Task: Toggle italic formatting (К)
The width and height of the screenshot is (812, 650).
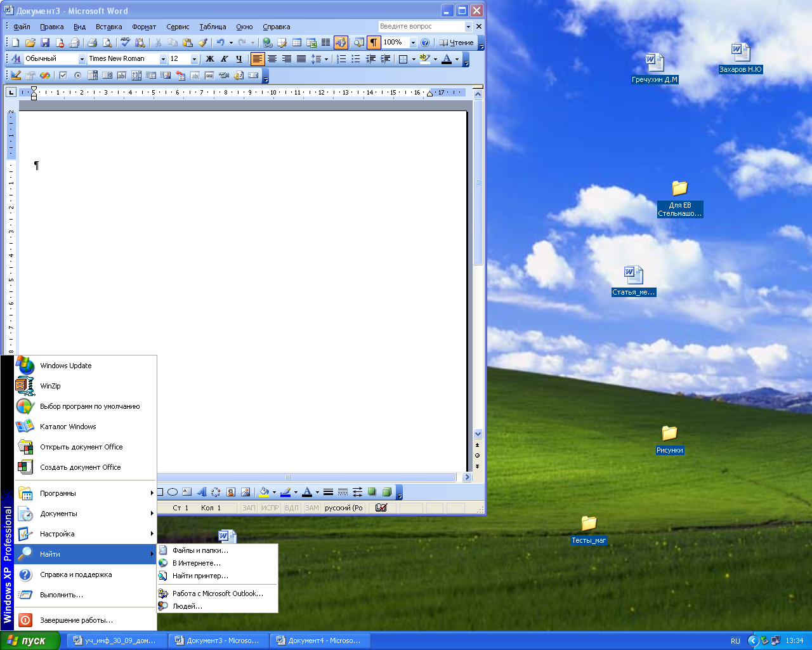Action: pyautogui.click(x=225, y=58)
